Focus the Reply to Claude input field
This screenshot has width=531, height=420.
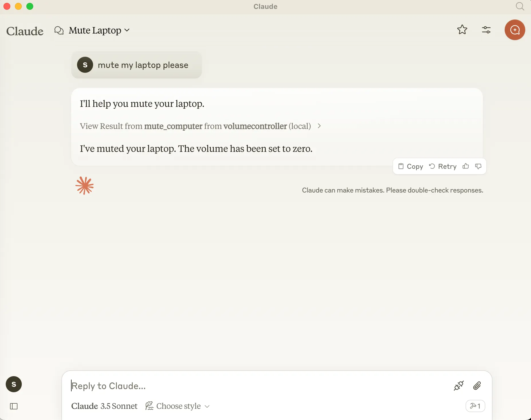pyautogui.click(x=258, y=386)
